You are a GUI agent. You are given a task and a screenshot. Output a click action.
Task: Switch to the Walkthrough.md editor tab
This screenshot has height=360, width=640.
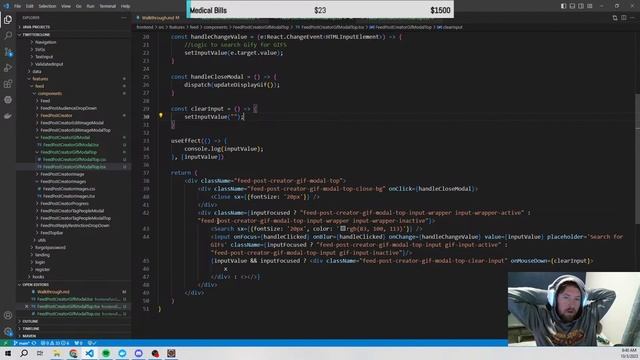[x=159, y=18]
